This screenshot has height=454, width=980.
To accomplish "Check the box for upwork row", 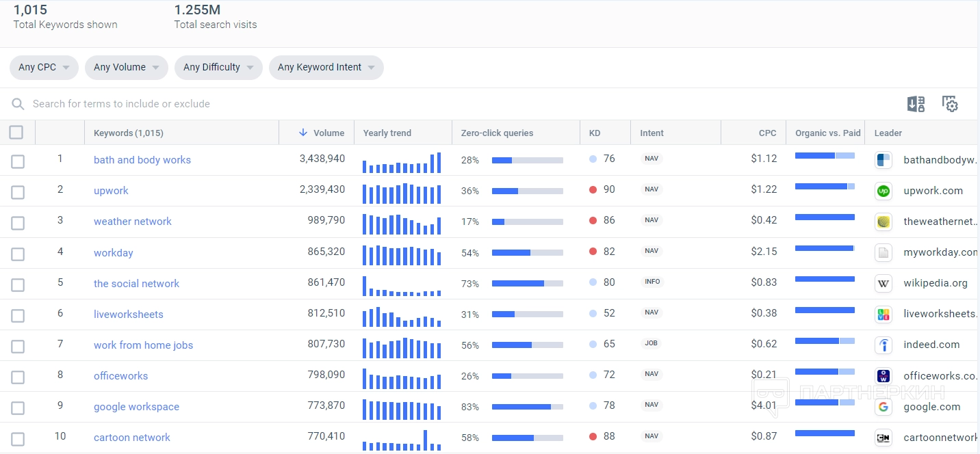I will pos(18,192).
